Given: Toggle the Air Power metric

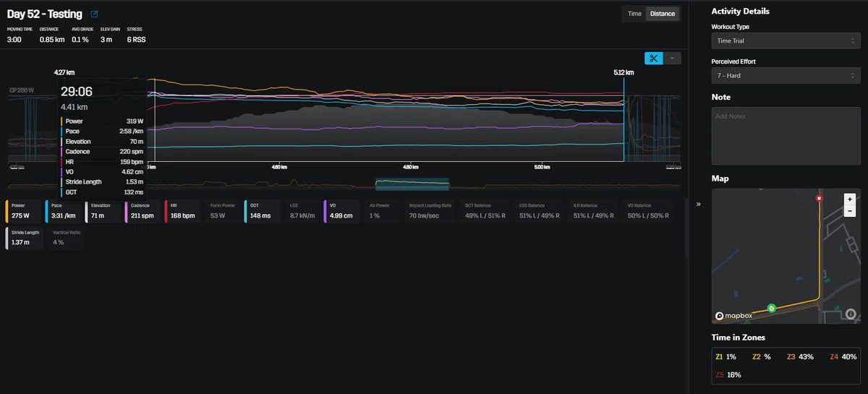Looking at the screenshot, I should (380, 211).
